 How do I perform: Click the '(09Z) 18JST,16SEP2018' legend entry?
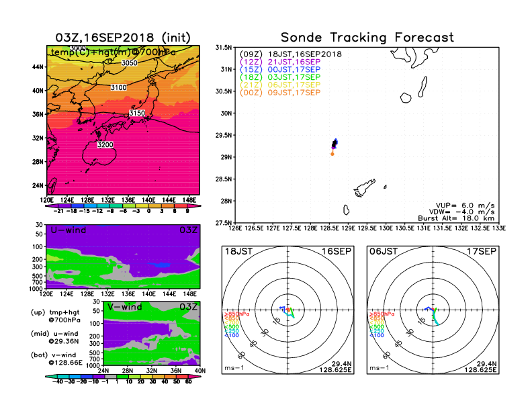(291, 54)
